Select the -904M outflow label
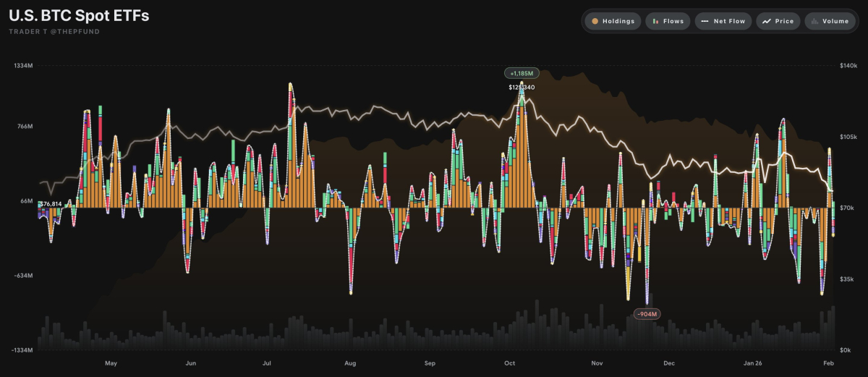 [646, 314]
